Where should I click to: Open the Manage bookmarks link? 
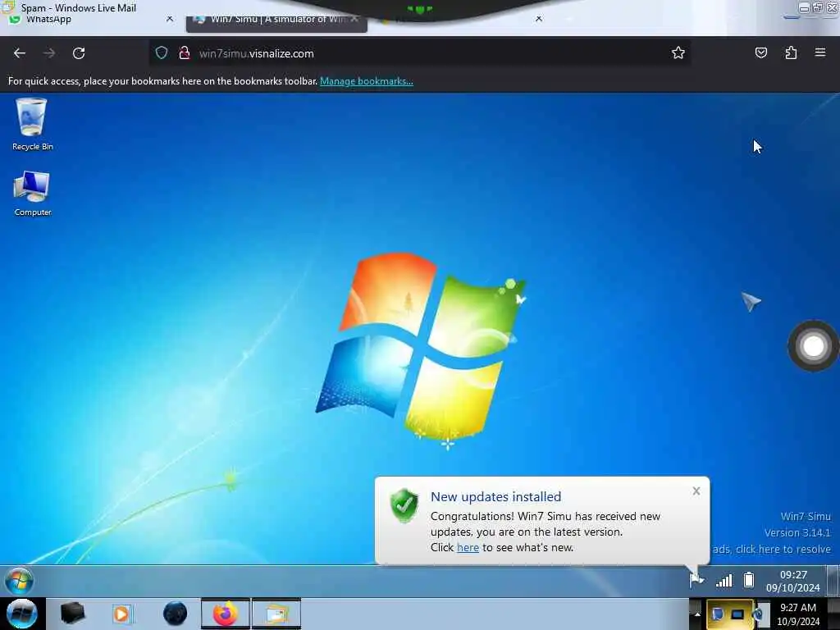(x=367, y=81)
